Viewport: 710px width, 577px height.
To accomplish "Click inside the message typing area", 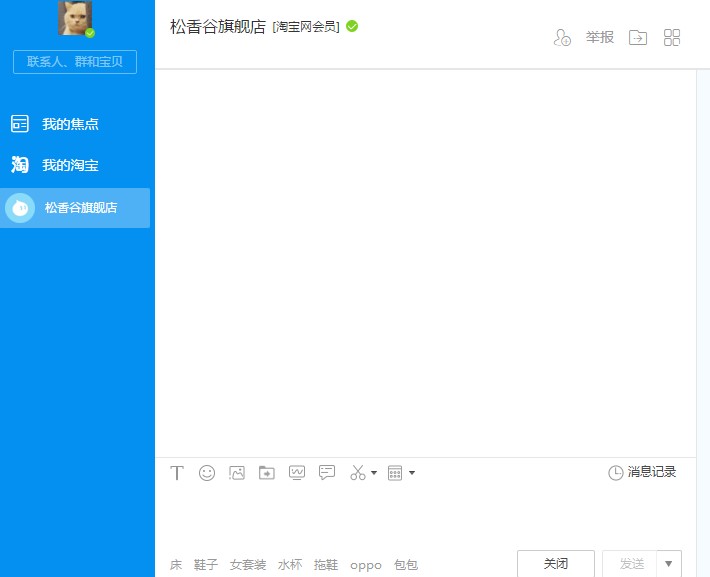I will (426, 519).
